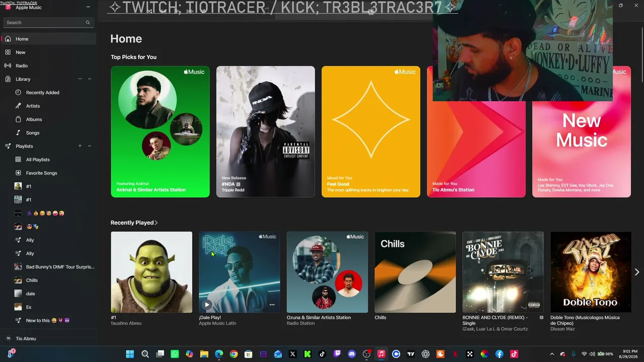Open Ankhal & Similar Artists Station card
Image resolution: width=644 pixels, height=362 pixels.
pos(160,132)
